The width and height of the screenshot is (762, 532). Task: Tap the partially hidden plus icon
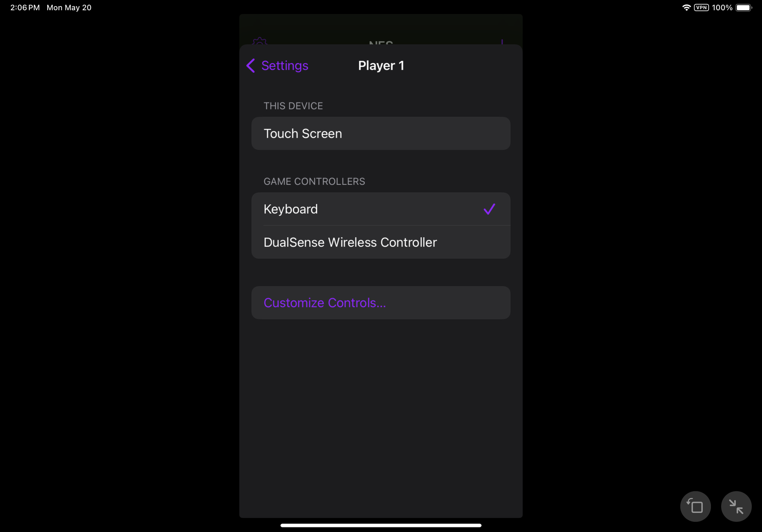(x=502, y=42)
